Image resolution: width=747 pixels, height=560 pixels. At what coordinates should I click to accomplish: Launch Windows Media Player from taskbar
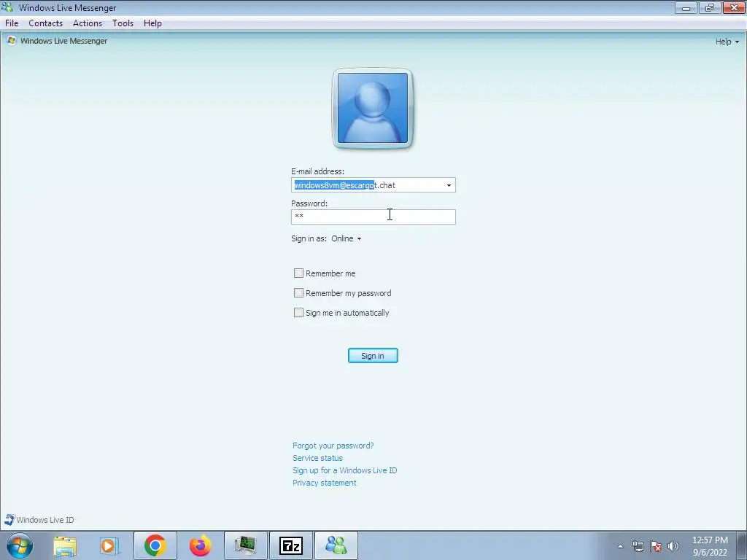[109, 545]
